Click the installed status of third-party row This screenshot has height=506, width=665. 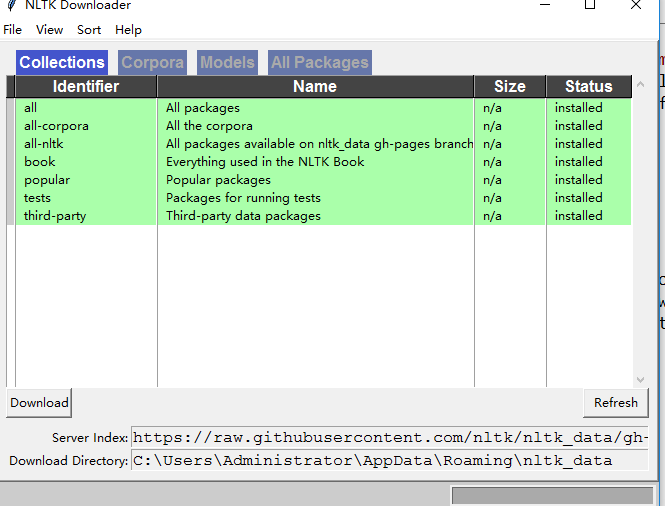[x=578, y=216]
